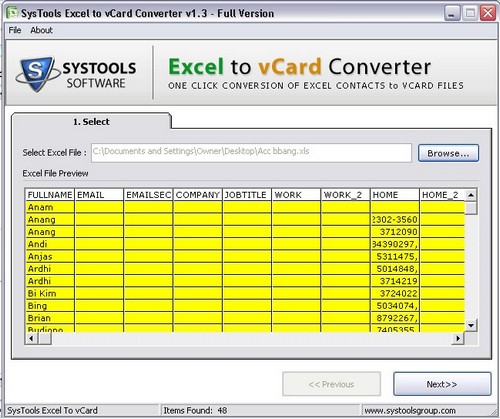Click 'Items Found: 48' in status bar
The width and height of the screenshot is (500, 419).
(195, 410)
